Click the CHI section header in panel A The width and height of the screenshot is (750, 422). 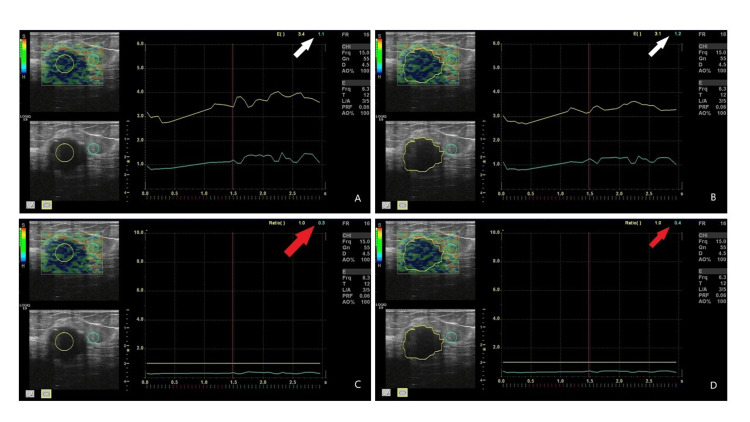coord(355,46)
